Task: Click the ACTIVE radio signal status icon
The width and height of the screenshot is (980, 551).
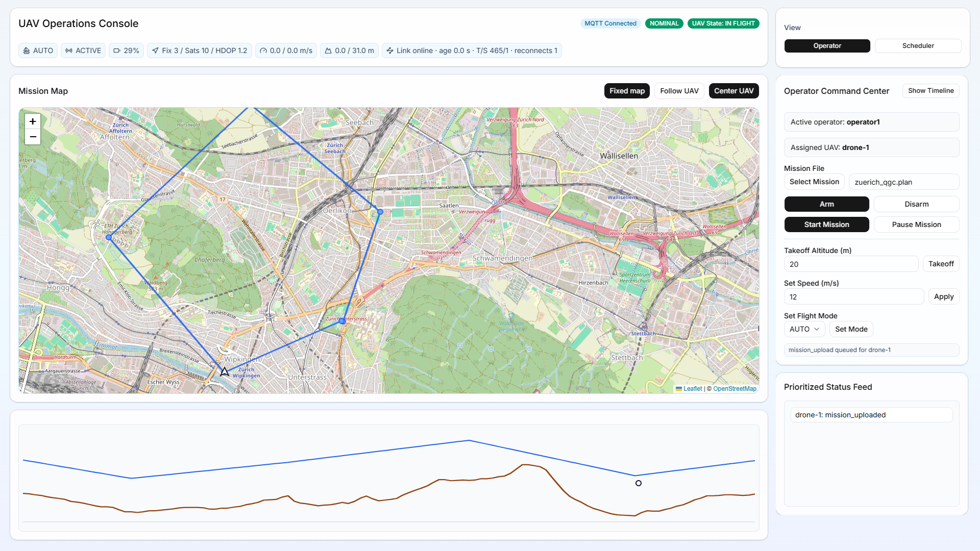Action: [x=69, y=51]
